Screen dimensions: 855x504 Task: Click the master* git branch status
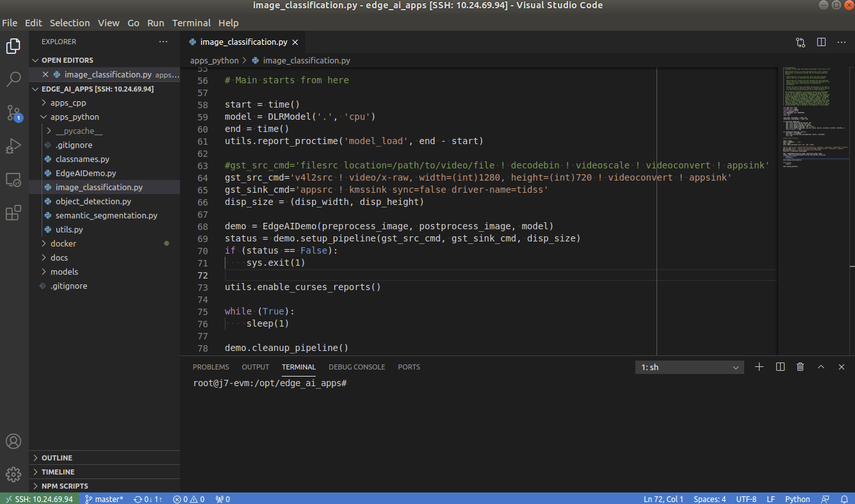[104, 499]
